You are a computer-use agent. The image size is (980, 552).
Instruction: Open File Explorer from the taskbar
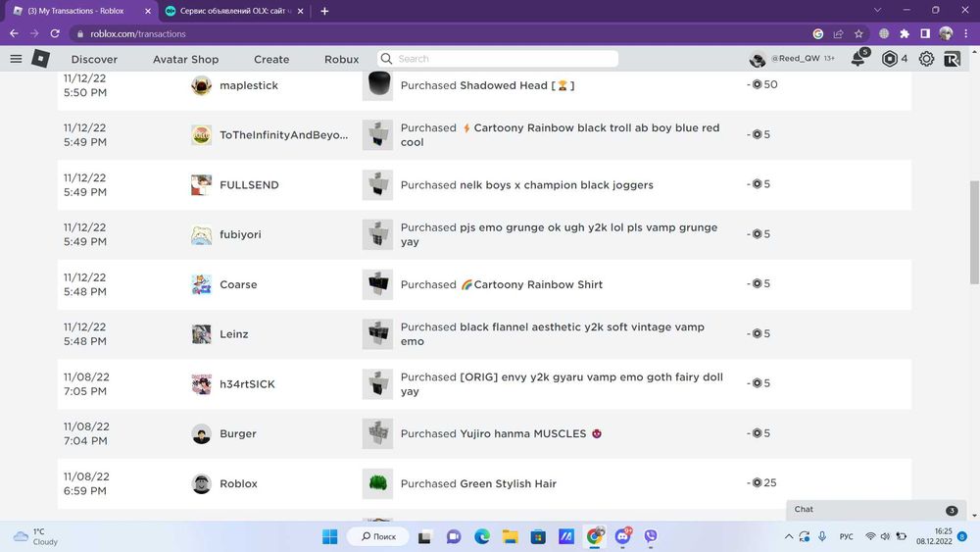[510, 536]
